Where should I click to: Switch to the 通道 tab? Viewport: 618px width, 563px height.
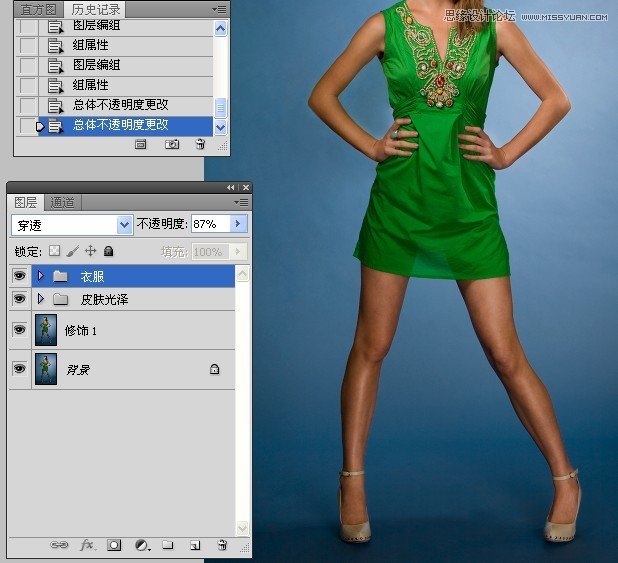pos(62,202)
